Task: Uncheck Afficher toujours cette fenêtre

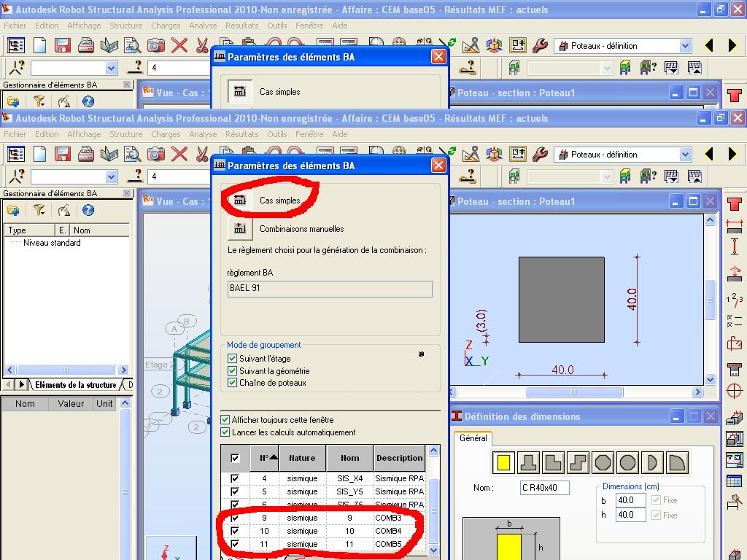Action: (x=225, y=419)
